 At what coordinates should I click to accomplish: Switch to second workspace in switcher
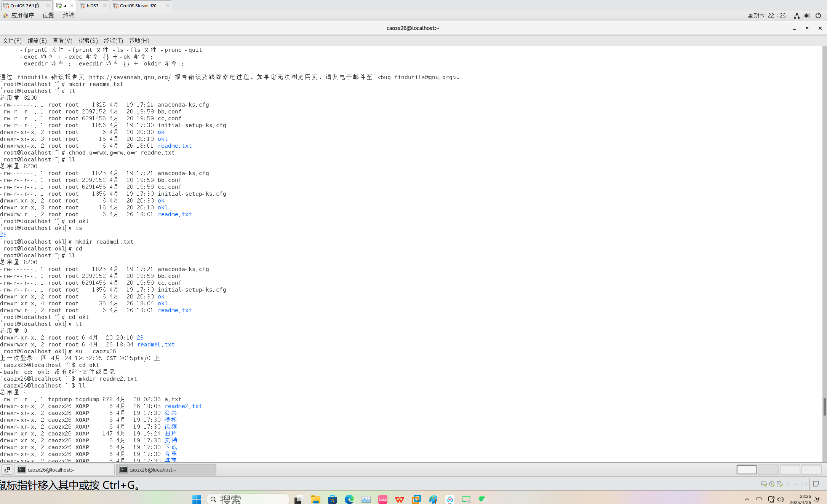pos(768,470)
